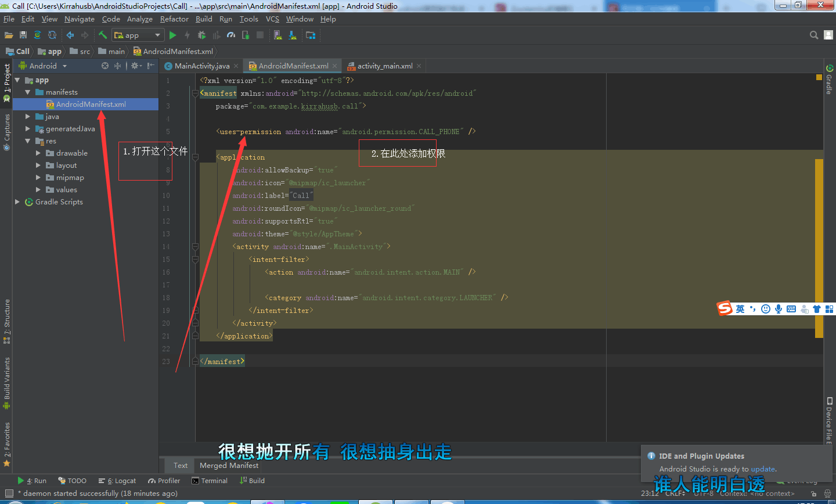
Task: Click the user account icon at toolbar right
Action: 828,35
